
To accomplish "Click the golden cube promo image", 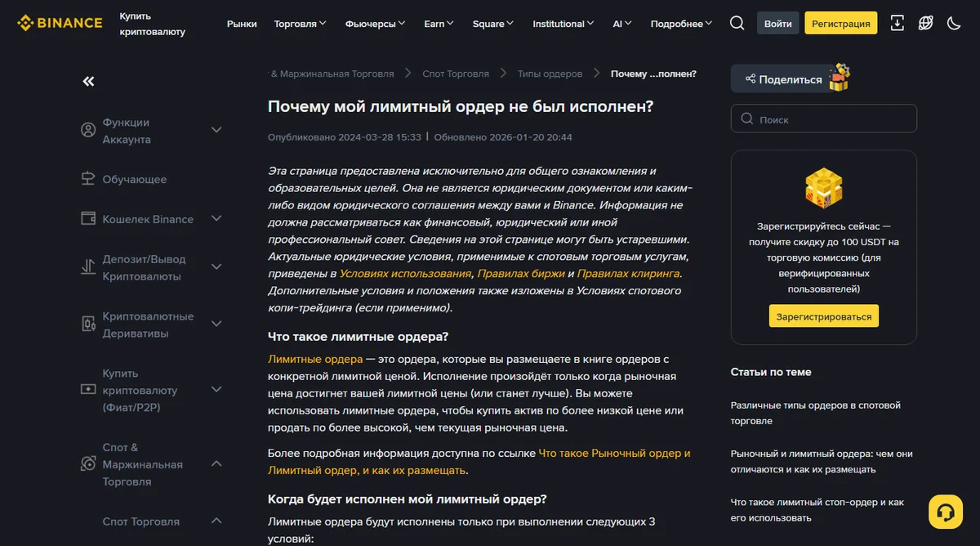I will tap(823, 187).
